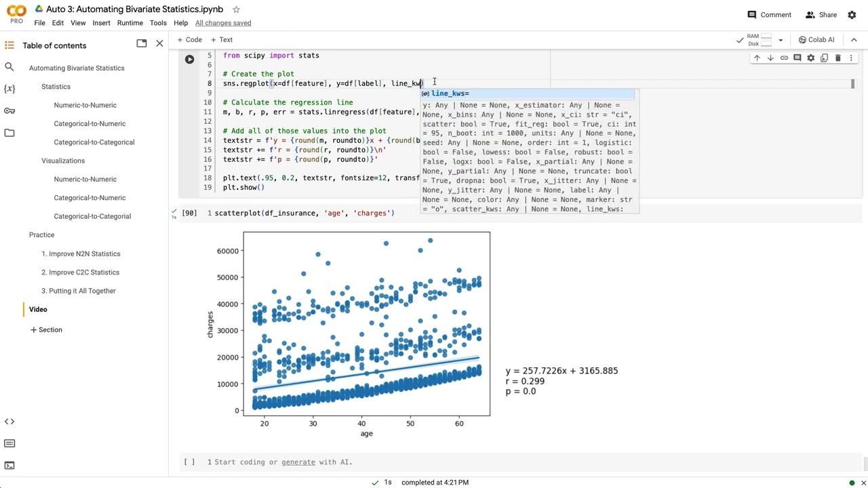Screen dimensions: 868x488
Task: Open 2. Improve C2C Statistics section
Action: [80, 272]
